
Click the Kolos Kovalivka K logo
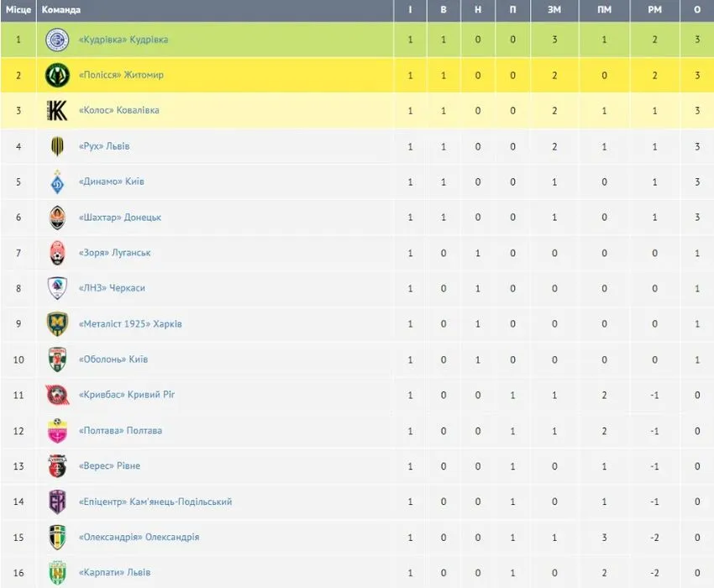[x=57, y=111]
